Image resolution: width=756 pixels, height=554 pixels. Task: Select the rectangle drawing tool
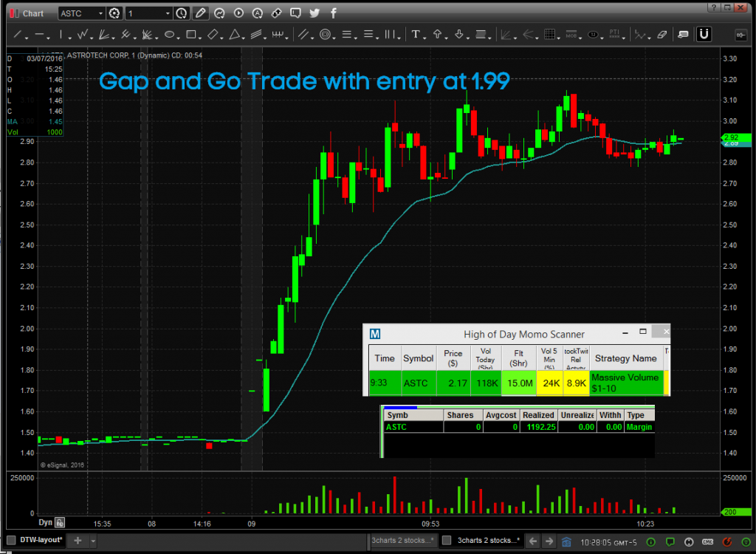pyautogui.click(x=191, y=34)
